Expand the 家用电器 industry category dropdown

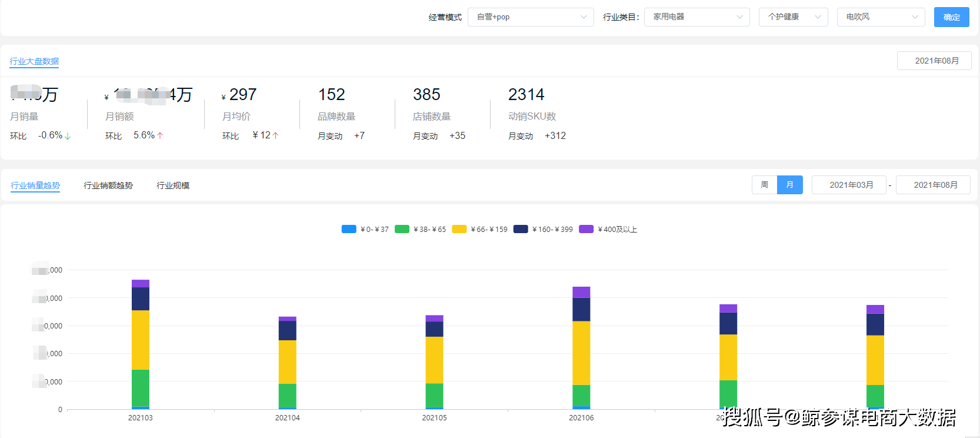(697, 17)
